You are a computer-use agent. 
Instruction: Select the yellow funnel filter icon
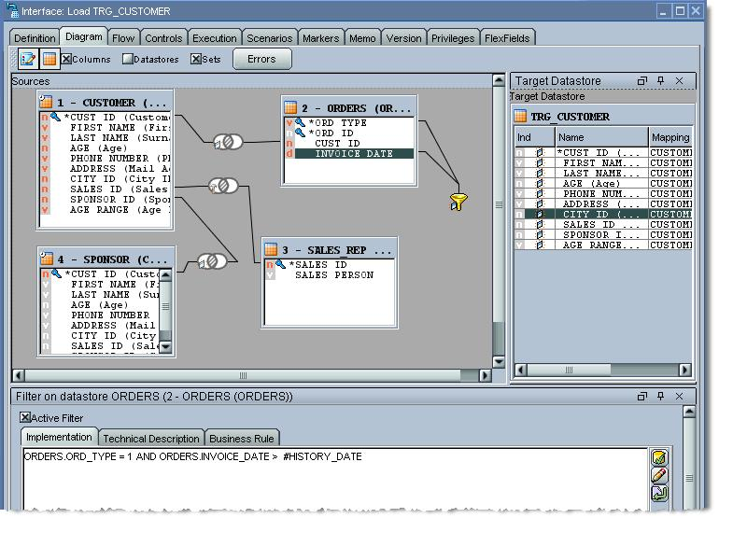[458, 202]
